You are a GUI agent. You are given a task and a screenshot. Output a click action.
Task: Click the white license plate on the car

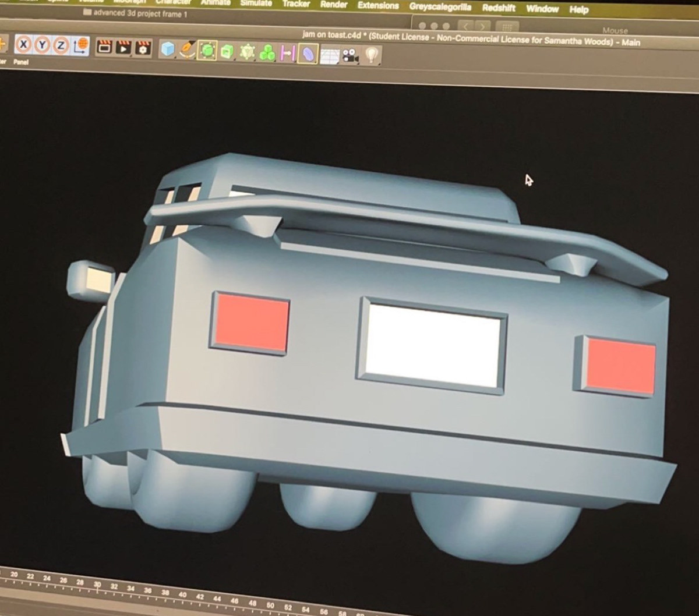[433, 346]
